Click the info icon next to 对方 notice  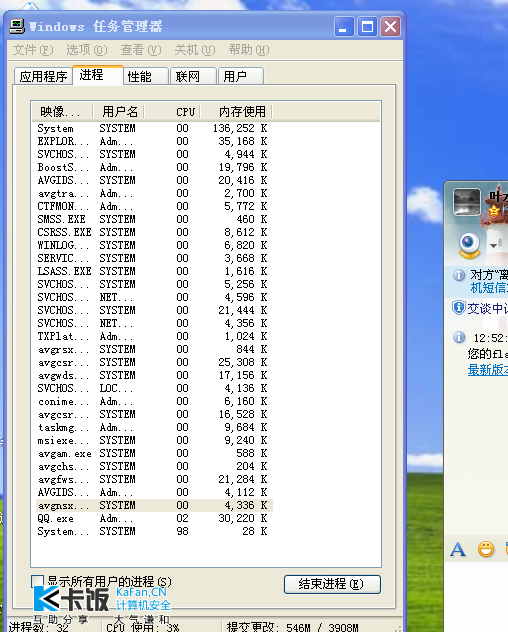click(x=459, y=275)
